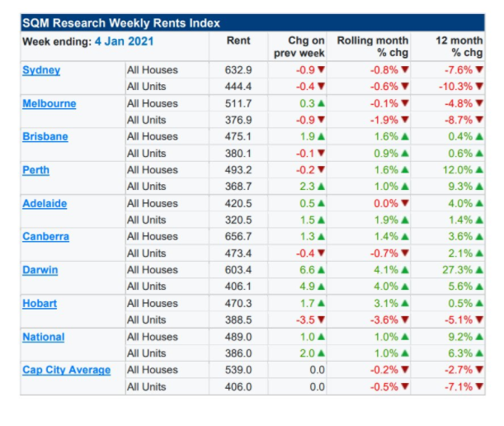Click the 4 Jan 2021 week ending date

[x=124, y=41]
